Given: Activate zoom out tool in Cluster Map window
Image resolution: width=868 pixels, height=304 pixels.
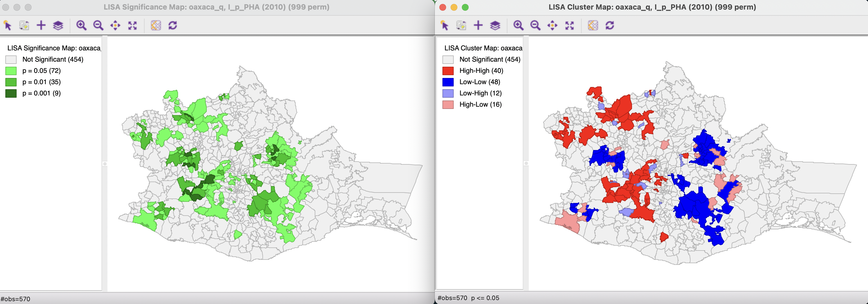Looking at the screenshot, I should (535, 25).
